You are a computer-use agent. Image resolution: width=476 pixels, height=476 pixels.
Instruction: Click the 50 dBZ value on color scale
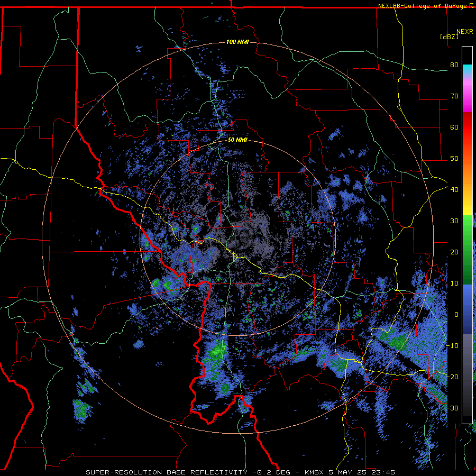[454, 159]
